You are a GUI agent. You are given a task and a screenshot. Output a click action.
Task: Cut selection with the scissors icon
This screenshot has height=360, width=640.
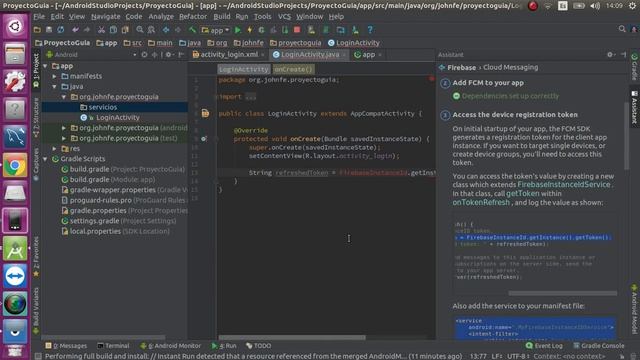(x=101, y=30)
